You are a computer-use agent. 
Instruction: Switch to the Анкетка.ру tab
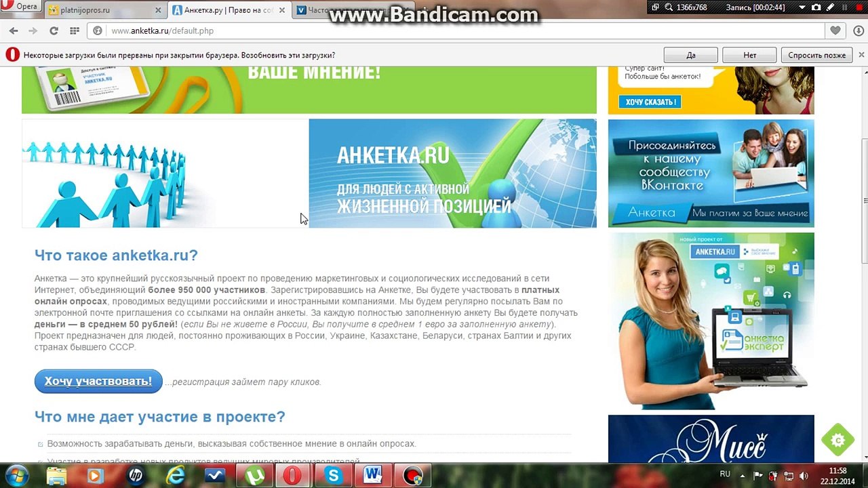pyautogui.click(x=230, y=10)
